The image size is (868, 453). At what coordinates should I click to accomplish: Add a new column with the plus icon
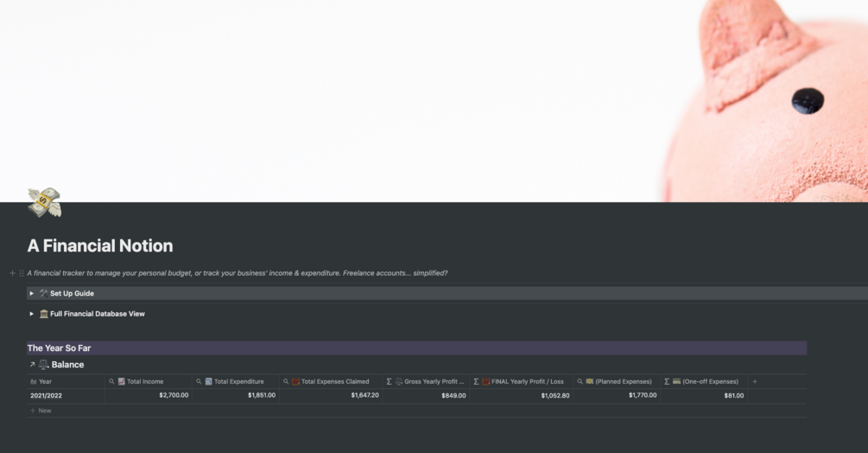click(755, 381)
